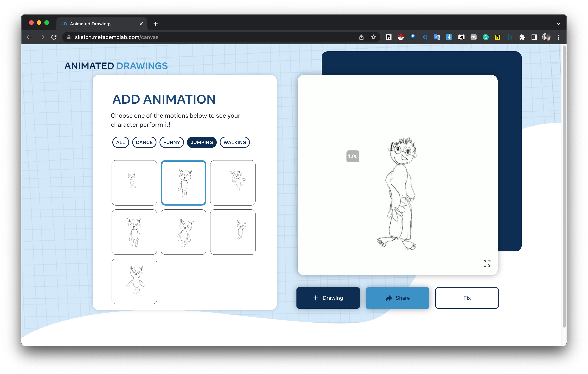Viewport: 588px width, 374px height.
Task: Click the fullscreen expand icon in preview
Action: point(487,263)
